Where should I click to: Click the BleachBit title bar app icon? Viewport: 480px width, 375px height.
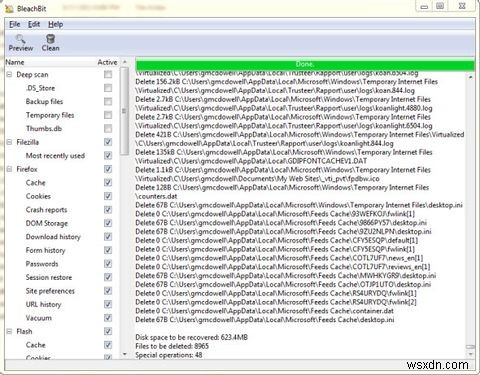pos(9,8)
